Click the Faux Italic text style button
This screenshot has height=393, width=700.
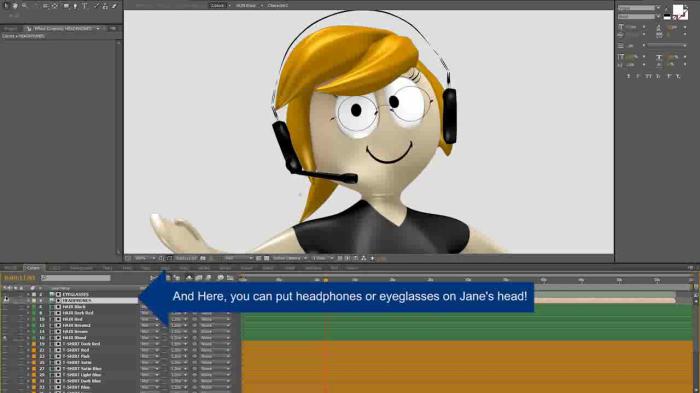pos(638,76)
